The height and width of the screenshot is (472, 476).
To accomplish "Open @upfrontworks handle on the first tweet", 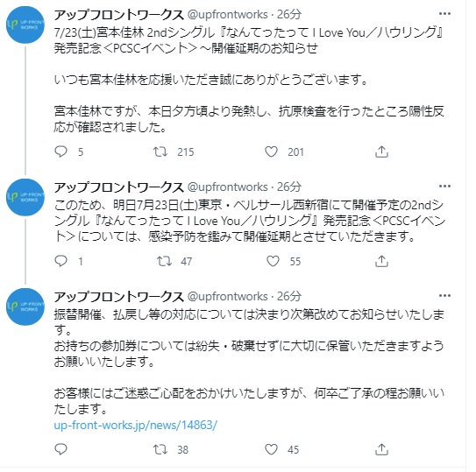I will [227, 15].
